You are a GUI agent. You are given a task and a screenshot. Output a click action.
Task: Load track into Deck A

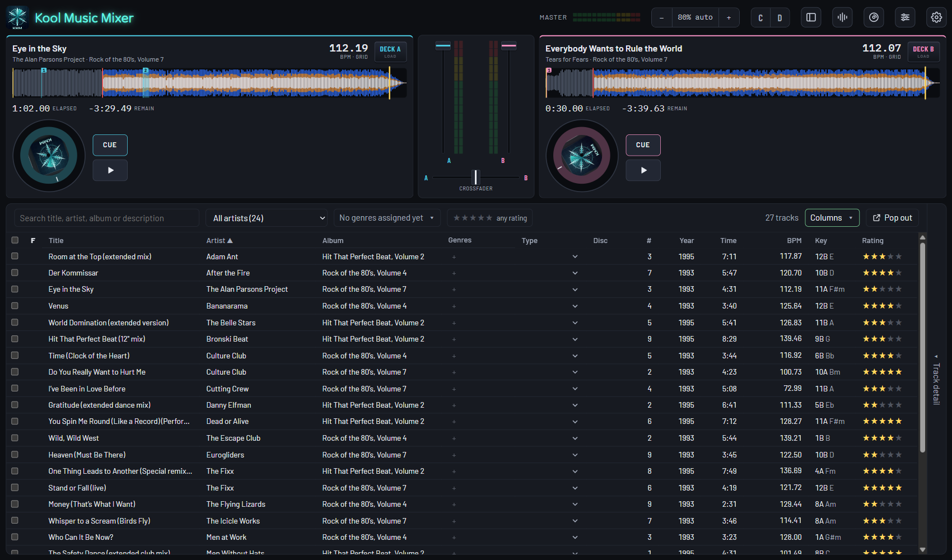tap(390, 52)
